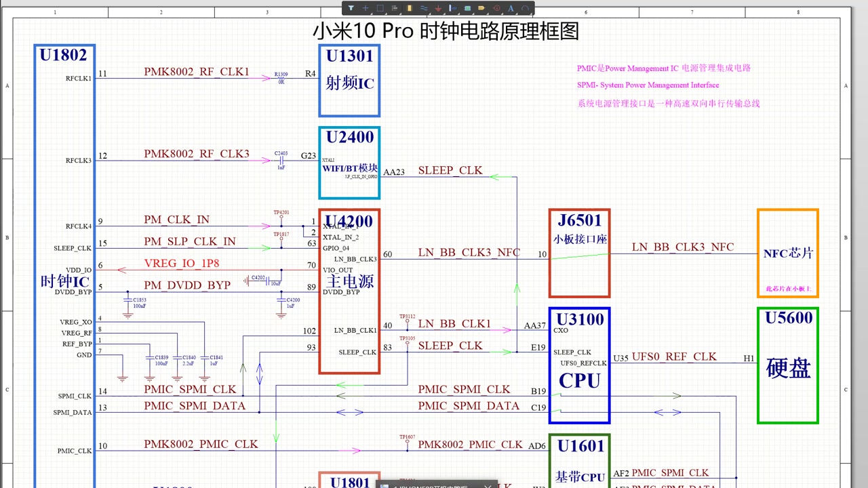Click the SPMI- System Power Management Interface note

648,85
